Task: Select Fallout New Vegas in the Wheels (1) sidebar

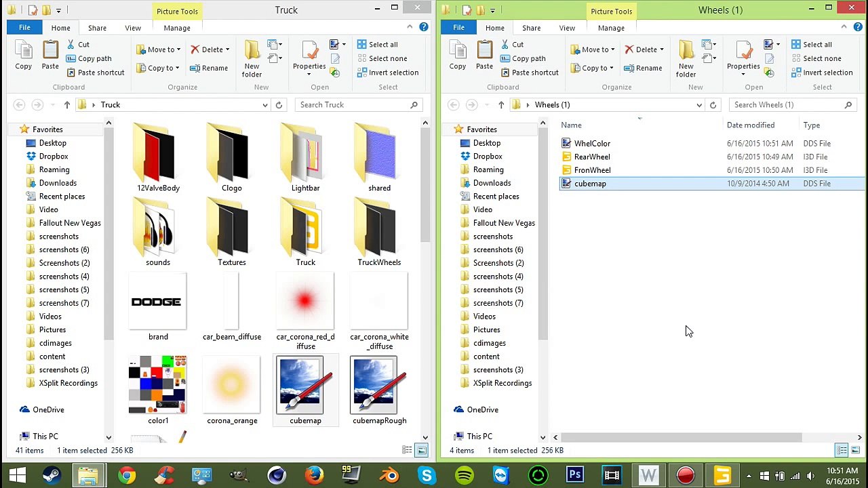Action: [504, 223]
